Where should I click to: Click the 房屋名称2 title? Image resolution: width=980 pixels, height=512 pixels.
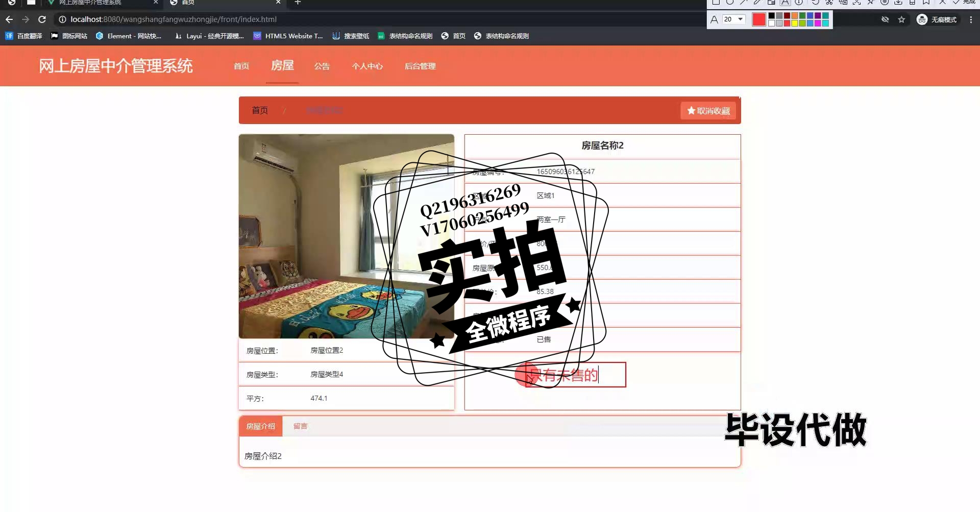click(602, 145)
